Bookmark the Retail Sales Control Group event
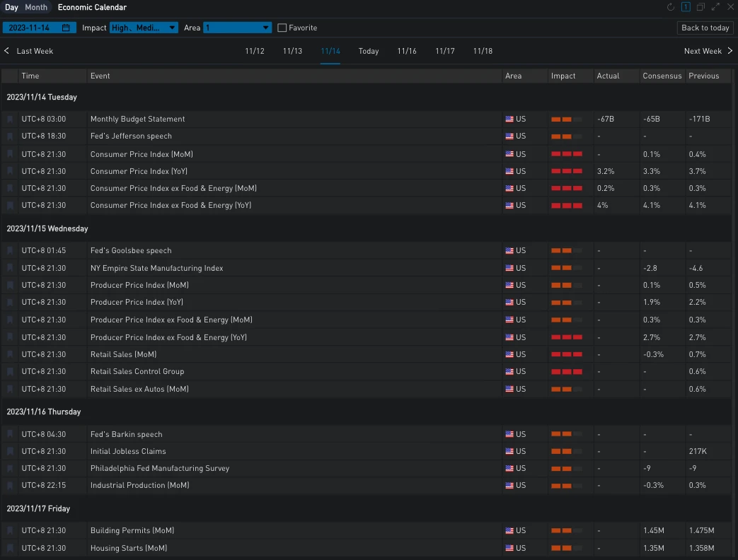The image size is (738, 560). tap(10, 372)
